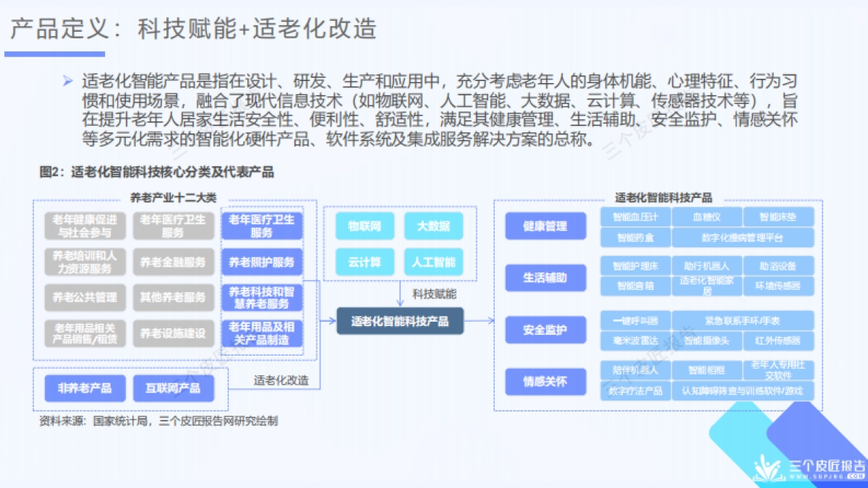The image size is (868, 488).
Task: Click the central 适老化智能科技产品 button
Action: click(x=399, y=322)
